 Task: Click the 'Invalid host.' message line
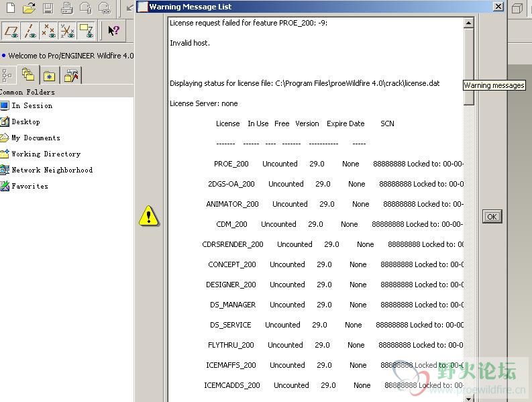190,43
